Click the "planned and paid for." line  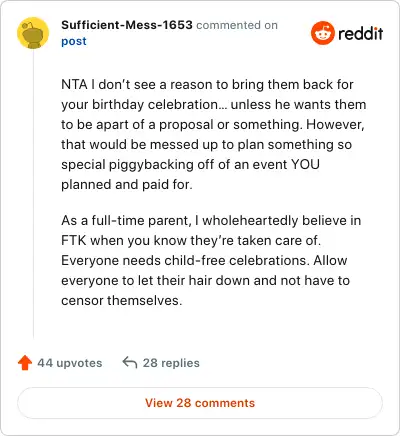pyautogui.click(x=127, y=184)
